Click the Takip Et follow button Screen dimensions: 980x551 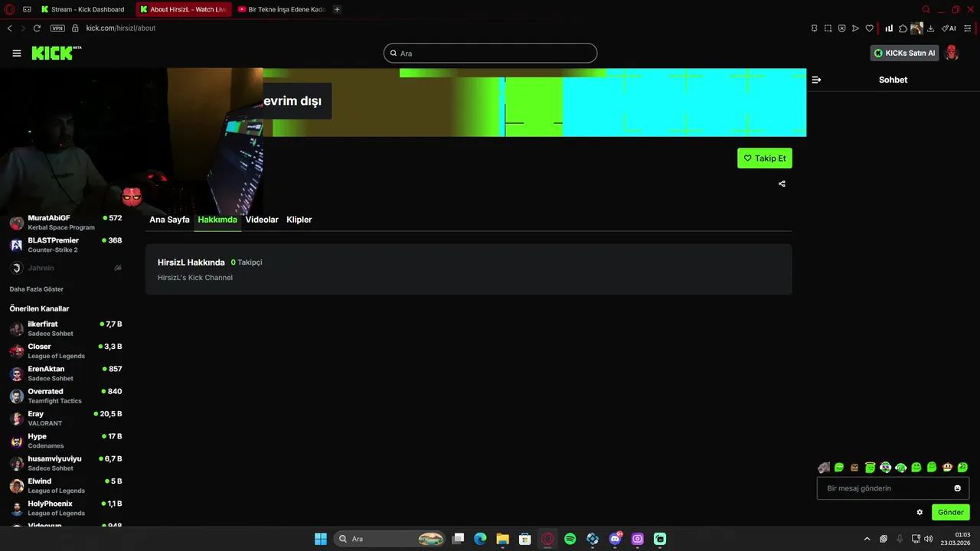click(764, 158)
